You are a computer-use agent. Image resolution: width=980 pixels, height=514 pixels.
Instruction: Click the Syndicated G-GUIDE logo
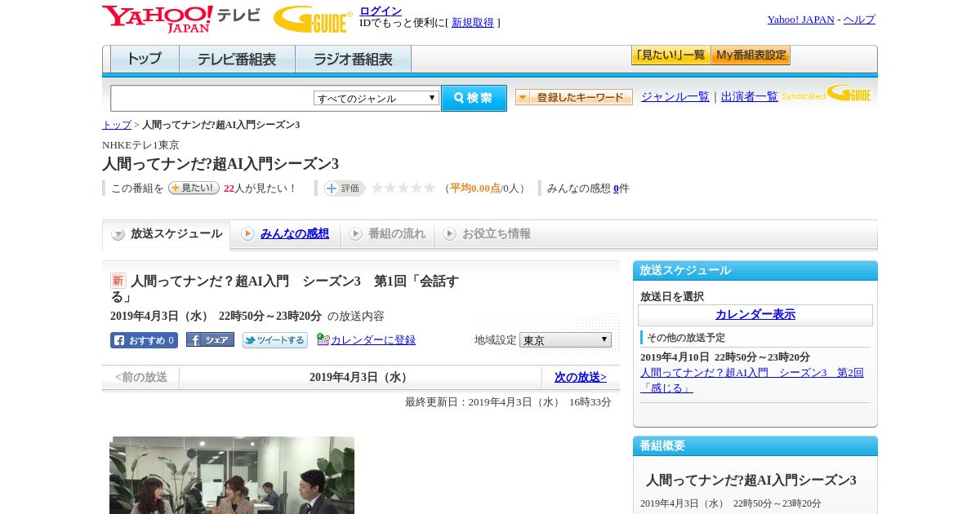coord(826,94)
